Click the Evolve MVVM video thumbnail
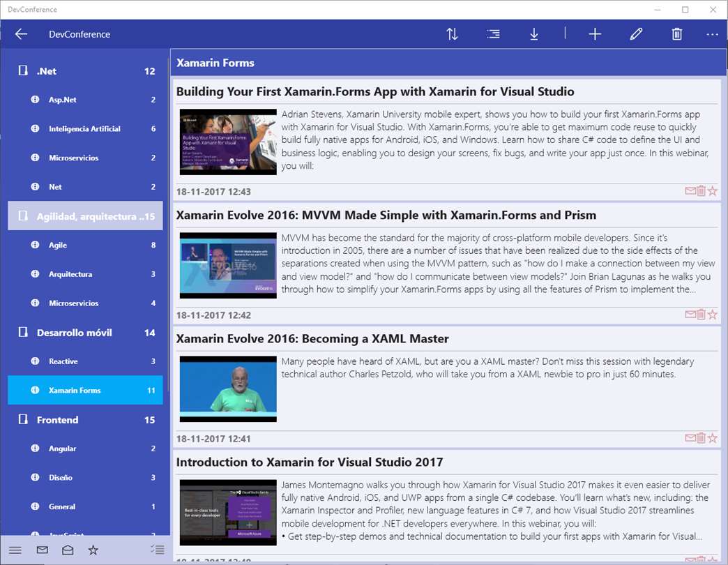This screenshot has width=728, height=565. [228, 265]
